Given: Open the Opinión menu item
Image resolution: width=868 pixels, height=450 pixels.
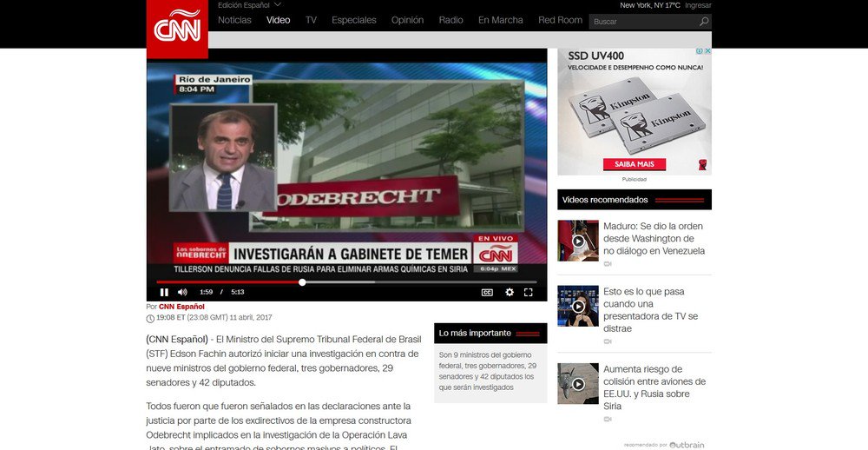Looking at the screenshot, I should click(x=407, y=20).
